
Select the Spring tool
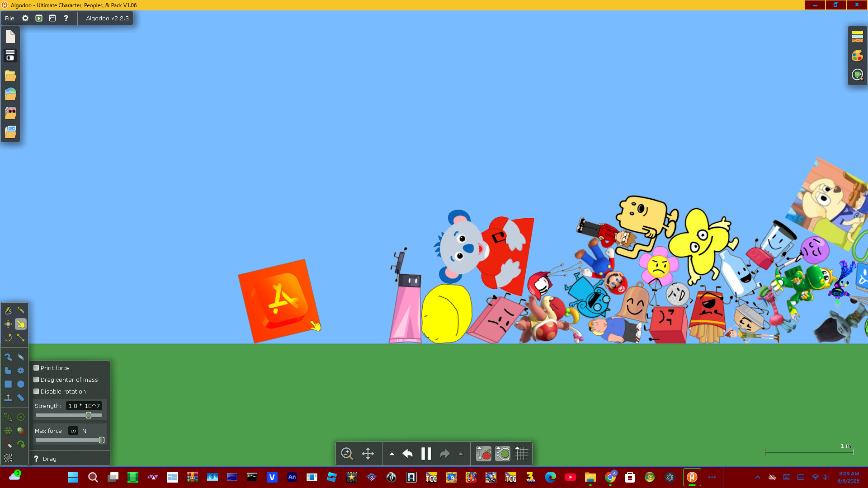coord(8,417)
